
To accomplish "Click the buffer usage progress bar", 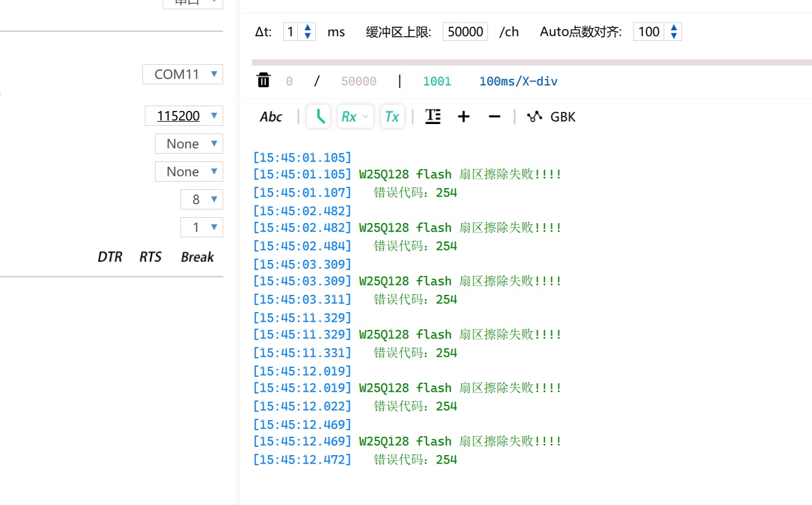I will click(x=532, y=62).
